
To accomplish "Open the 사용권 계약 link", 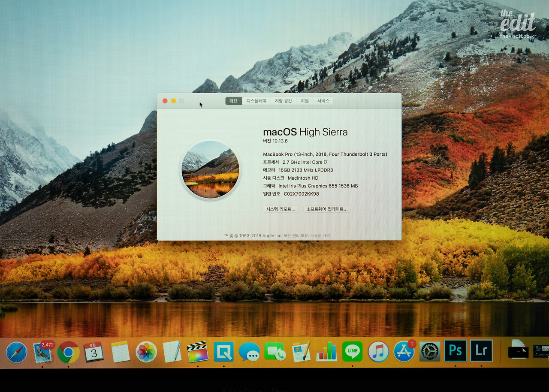I will [x=320, y=236].
